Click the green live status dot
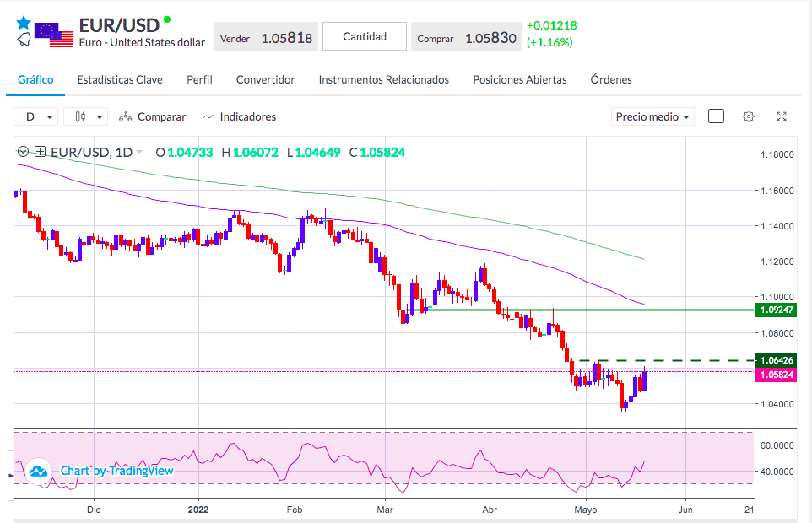Screen dimensions: 812x523 (167, 19)
